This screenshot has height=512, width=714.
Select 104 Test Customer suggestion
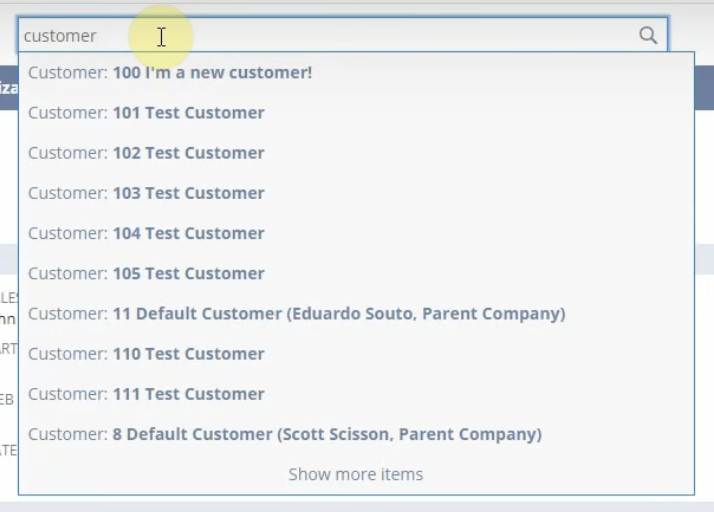[x=356, y=233]
